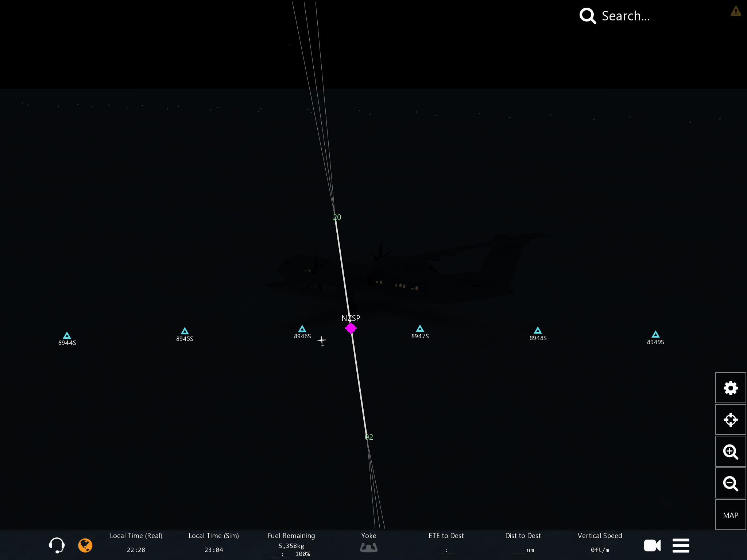
Task: Open the camera view icon
Action: pos(652,545)
